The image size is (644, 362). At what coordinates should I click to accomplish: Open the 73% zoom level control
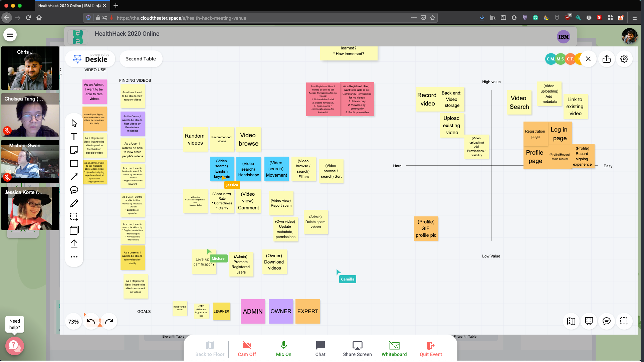pyautogui.click(x=73, y=322)
